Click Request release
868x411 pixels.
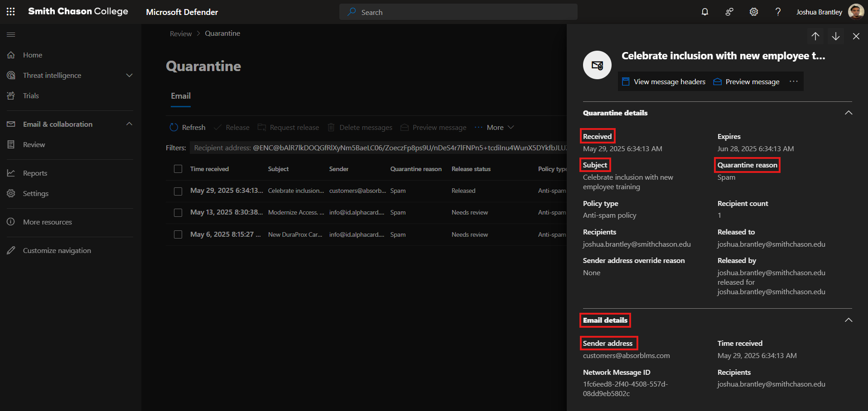coord(289,128)
